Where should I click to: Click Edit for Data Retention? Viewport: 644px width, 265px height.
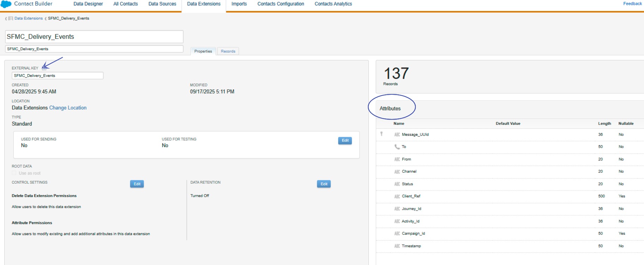[324, 184]
